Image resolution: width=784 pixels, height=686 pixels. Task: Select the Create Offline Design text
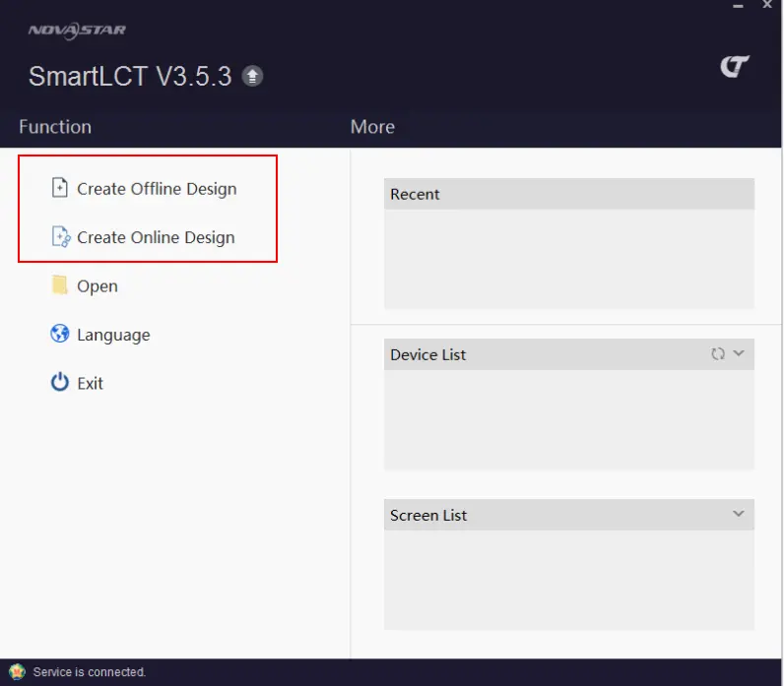point(157,189)
